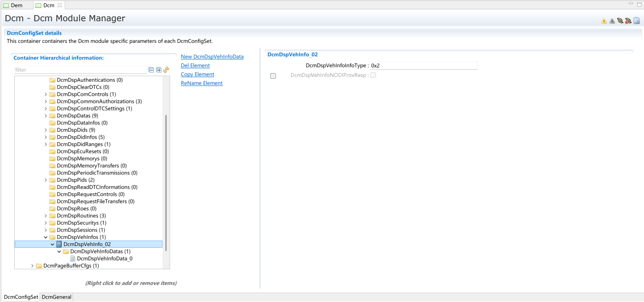
Task: Switch to the DcmGeneral tab
Action: coord(57,297)
